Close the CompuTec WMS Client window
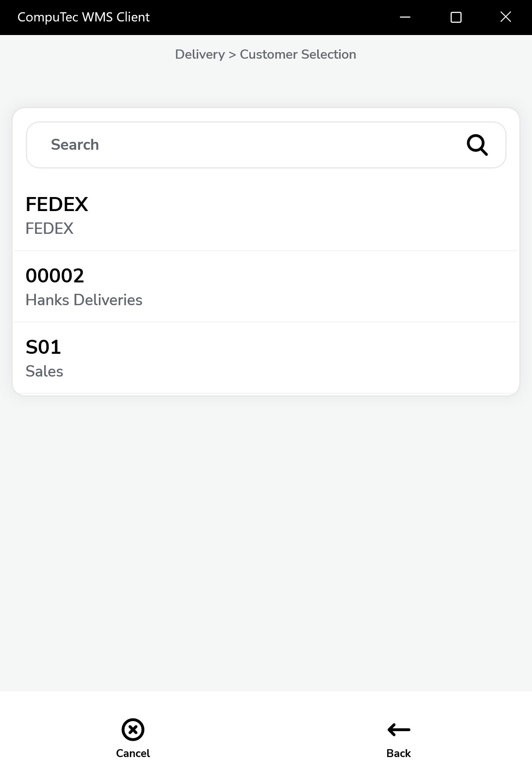532x768 pixels. tap(506, 17)
